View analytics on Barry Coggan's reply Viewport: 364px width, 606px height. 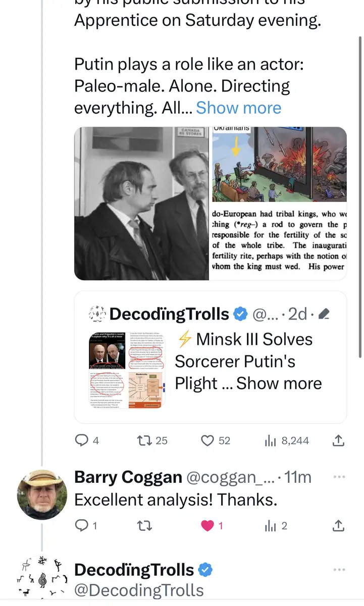coord(271,526)
